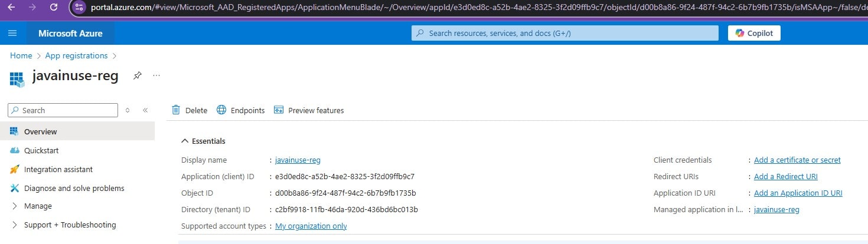
Task: Open Preview features from the toolbar
Action: tap(309, 110)
